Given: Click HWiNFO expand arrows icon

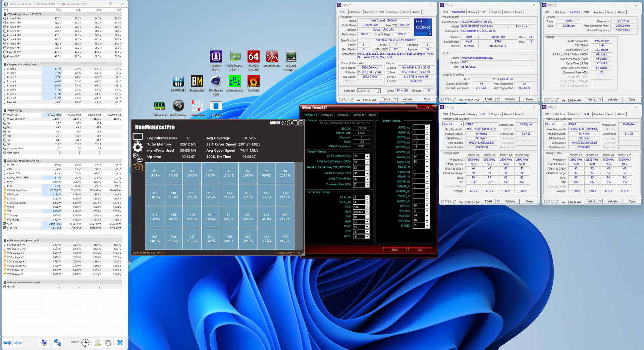Looking at the screenshot, I should [x=7, y=343].
